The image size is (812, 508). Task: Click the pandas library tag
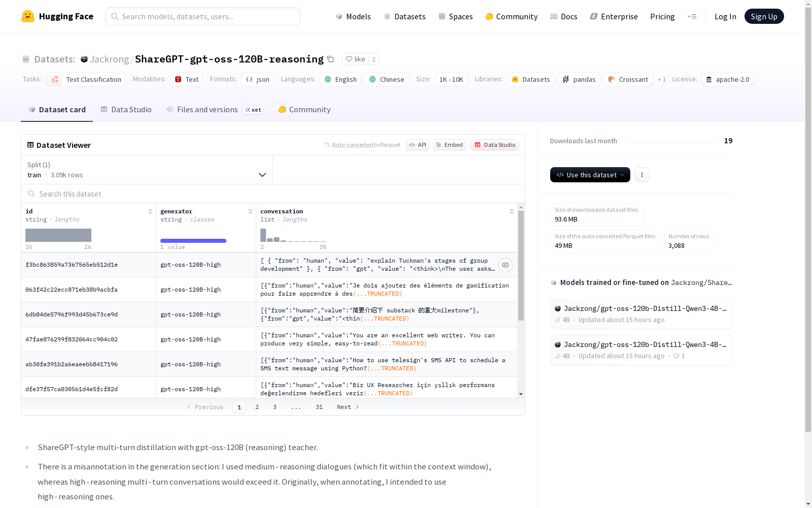(x=579, y=79)
